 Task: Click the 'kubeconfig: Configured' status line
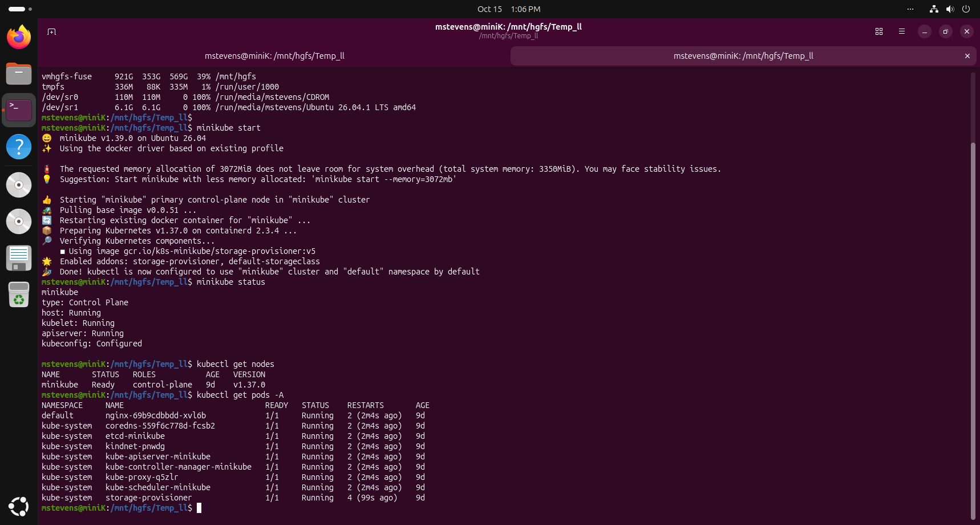point(92,344)
